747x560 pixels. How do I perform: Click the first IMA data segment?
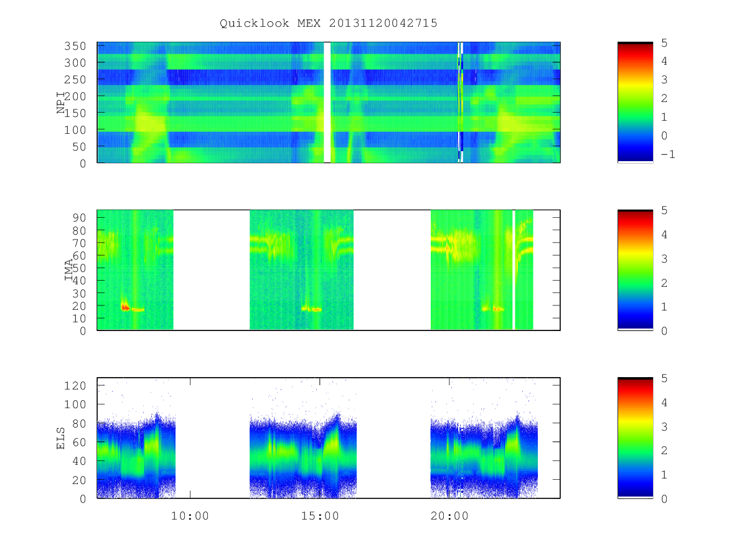[135, 269]
